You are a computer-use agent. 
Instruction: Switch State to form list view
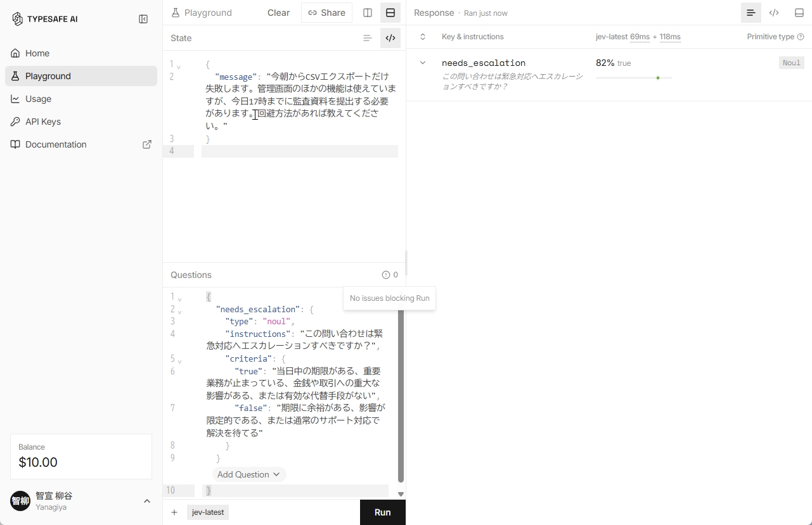368,38
